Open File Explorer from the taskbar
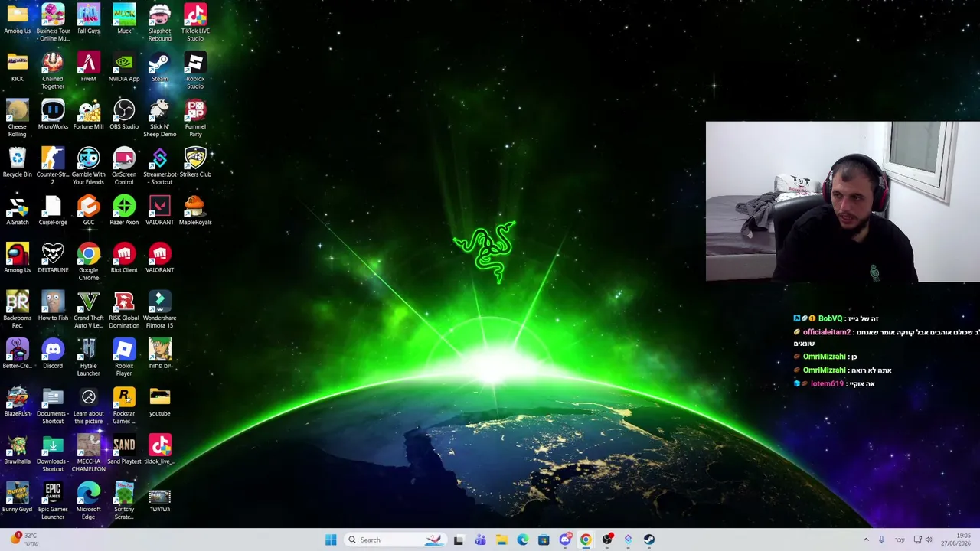 tap(501, 540)
